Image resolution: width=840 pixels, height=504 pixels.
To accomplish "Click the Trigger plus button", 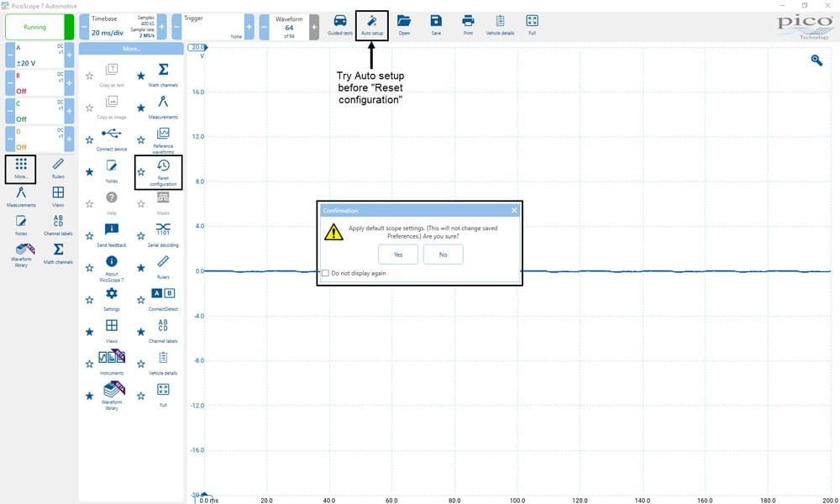I will (x=249, y=27).
